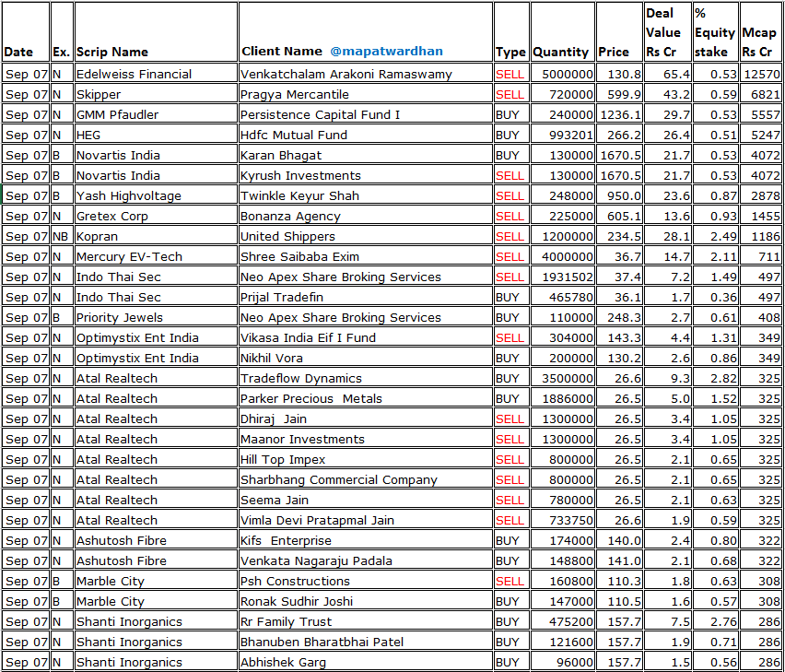Select quantity 993201 for HEG
This screenshot has height=672, width=785.
pyautogui.click(x=563, y=135)
